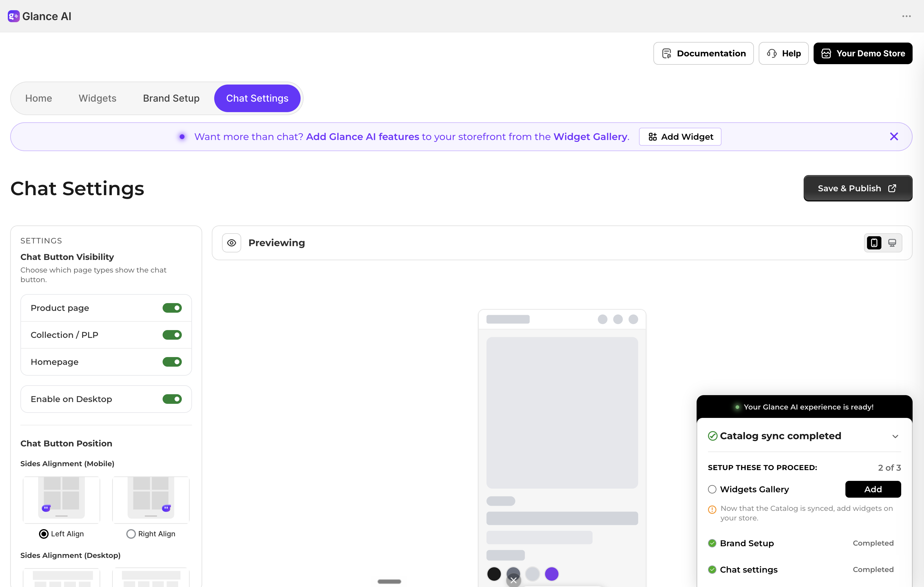Click the round X close button in preview
Screen dimensions: 924x587
pyautogui.click(x=513, y=580)
